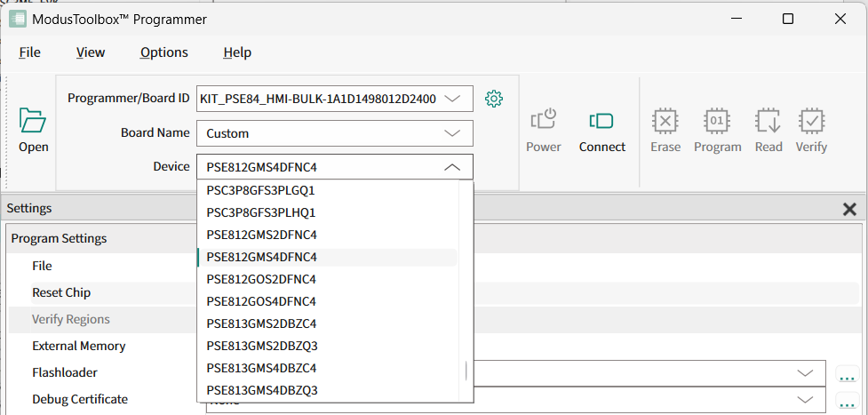The height and width of the screenshot is (415, 868).
Task: Select the Reset Chip settings row
Action: (x=61, y=292)
